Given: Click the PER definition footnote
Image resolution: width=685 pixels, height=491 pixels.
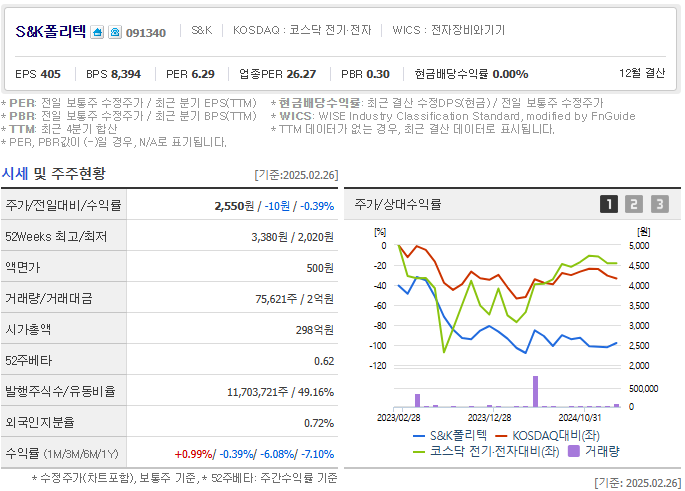Looking at the screenshot, I should pyautogui.click(x=129, y=103).
